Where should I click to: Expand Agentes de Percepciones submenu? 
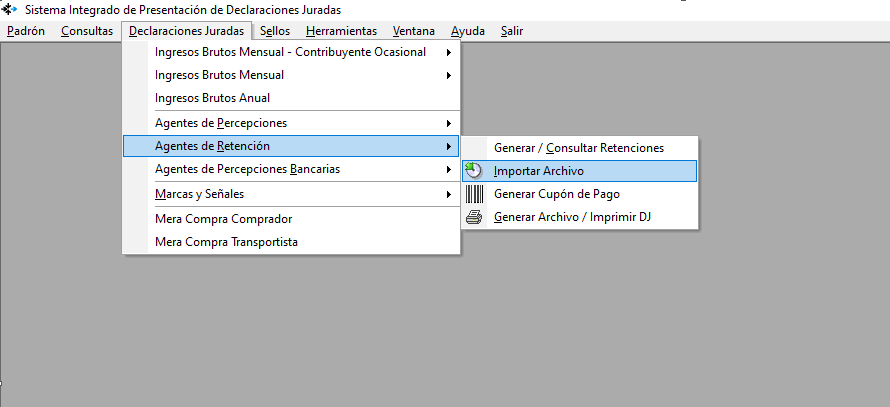448,123
